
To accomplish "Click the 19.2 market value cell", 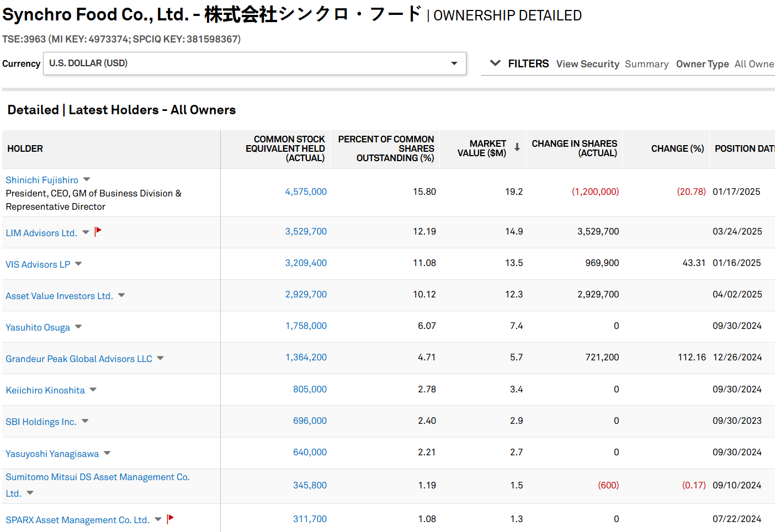I will point(514,191).
